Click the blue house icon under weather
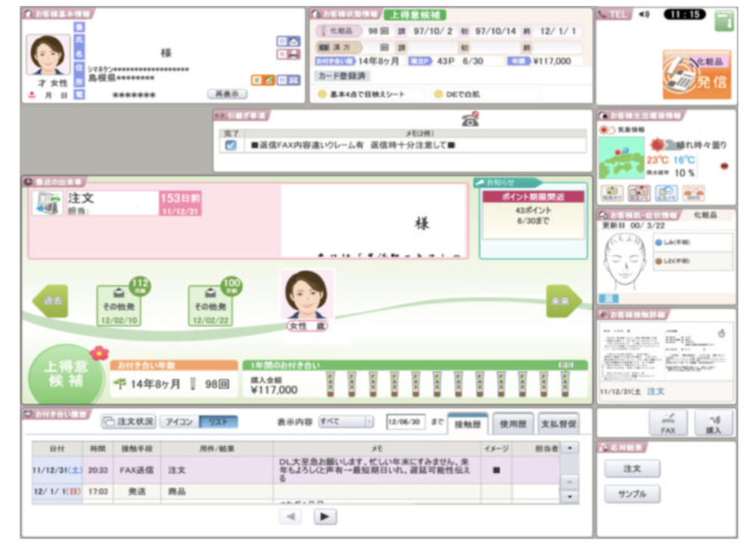The height and width of the screenshot is (549, 756). coord(666,194)
